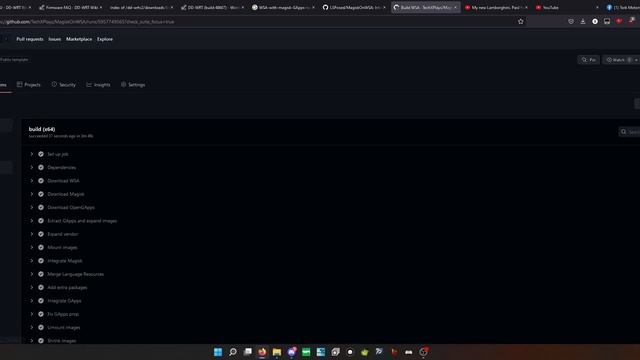Expand the 'Set up job' step chevron

[x=31, y=154]
